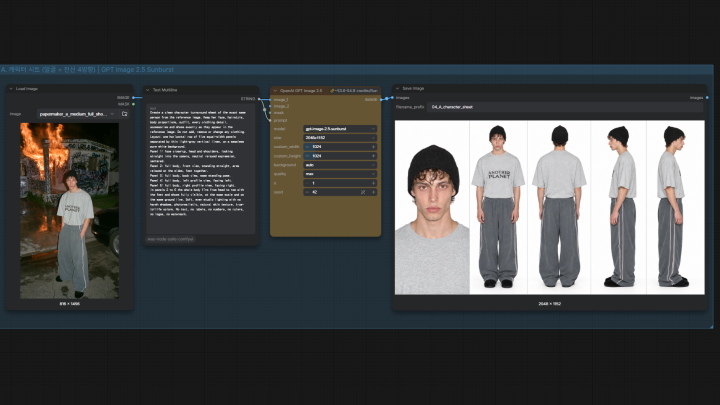Open the size dropdown showing 2048x1152
This screenshot has height=405, width=720.
point(340,138)
